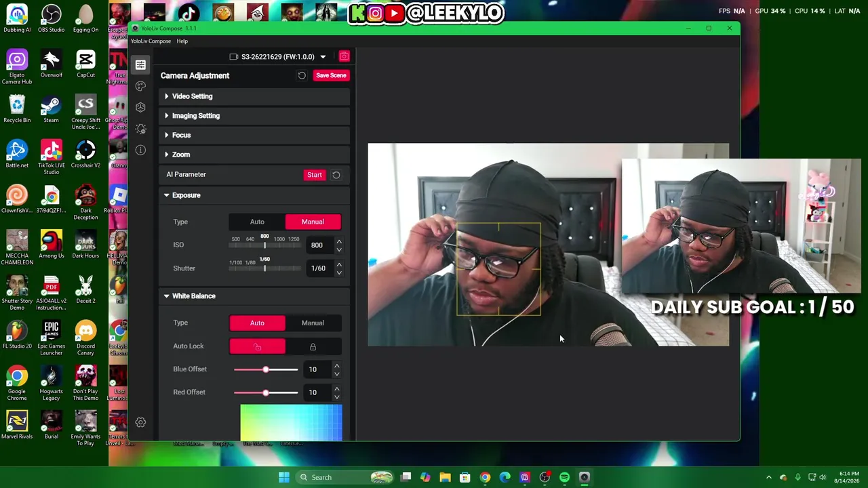Click the Save Scene button

(331, 75)
